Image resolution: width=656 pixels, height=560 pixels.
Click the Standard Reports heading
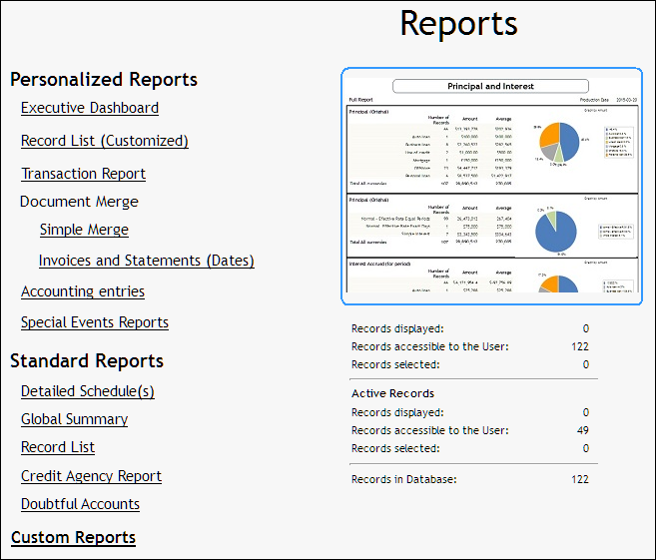coord(87,361)
